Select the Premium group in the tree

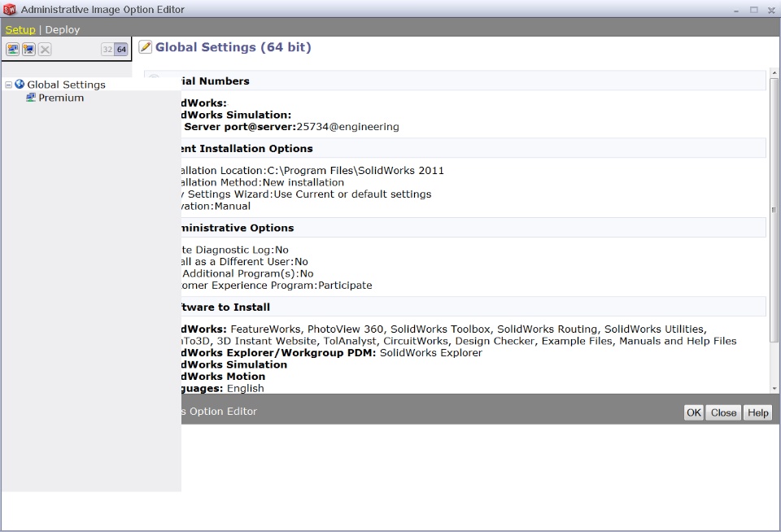[61, 98]
